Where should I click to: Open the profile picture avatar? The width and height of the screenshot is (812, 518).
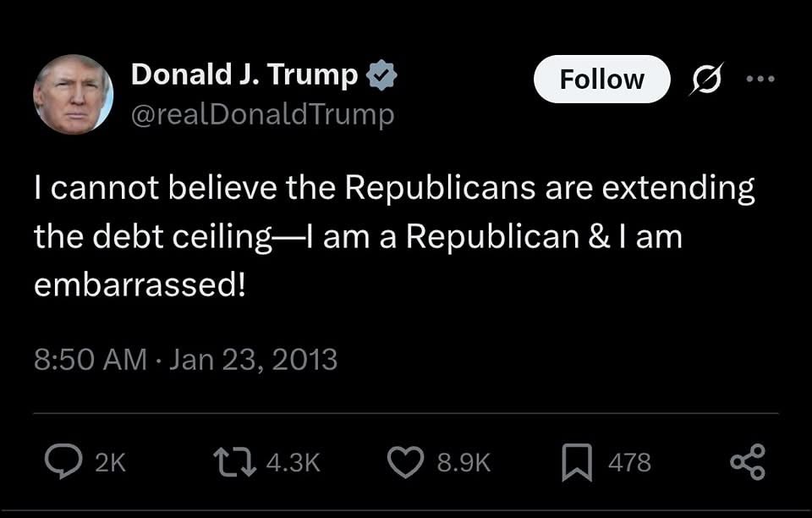[x=73, y=94]
